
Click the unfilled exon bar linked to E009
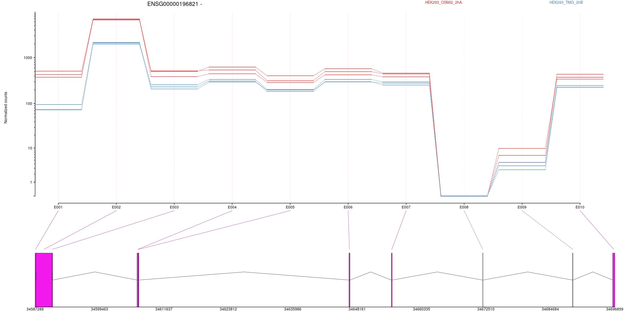[573, 280]
